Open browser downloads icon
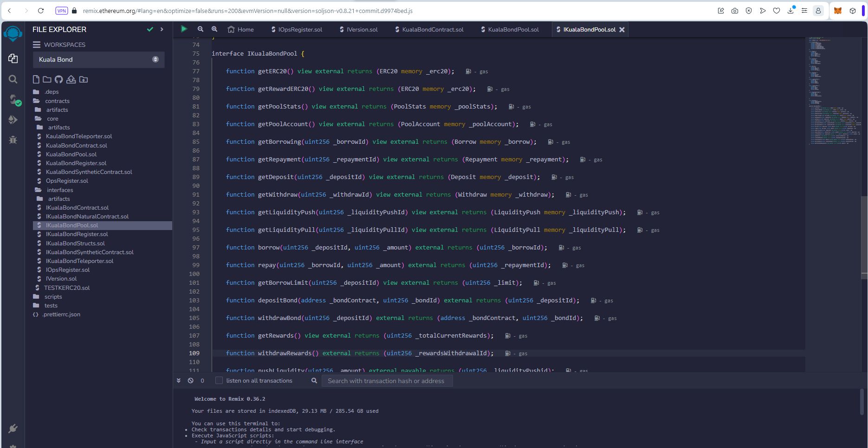Viewport: 868px width, 448px height. [791, 10]
